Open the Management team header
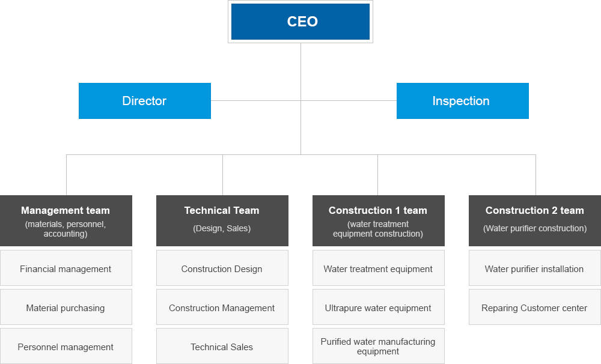 coord(66,220)
